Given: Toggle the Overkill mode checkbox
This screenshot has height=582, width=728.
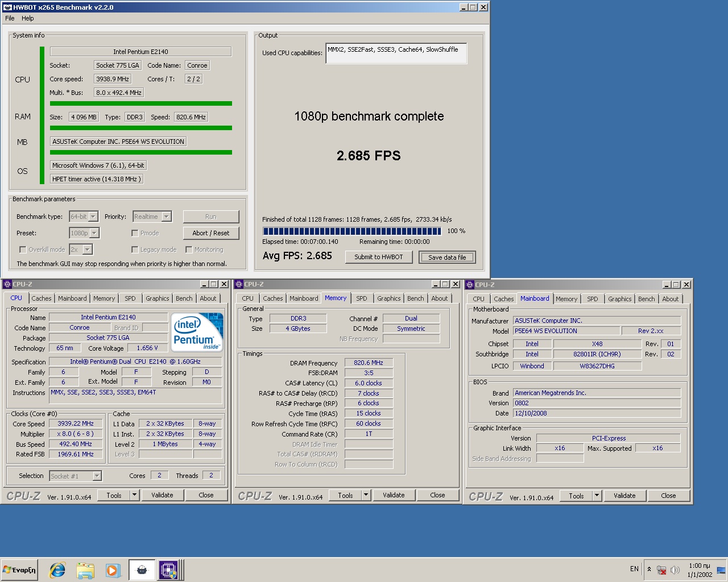Looking at the screenshot, I should (x=23, y=250).
